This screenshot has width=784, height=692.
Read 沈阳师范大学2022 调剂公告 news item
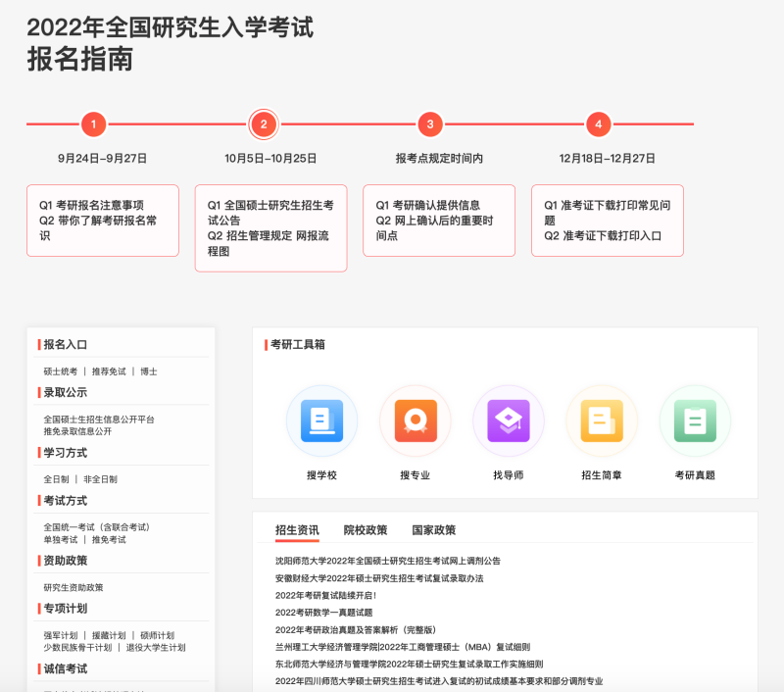click(x=388, y=561)
